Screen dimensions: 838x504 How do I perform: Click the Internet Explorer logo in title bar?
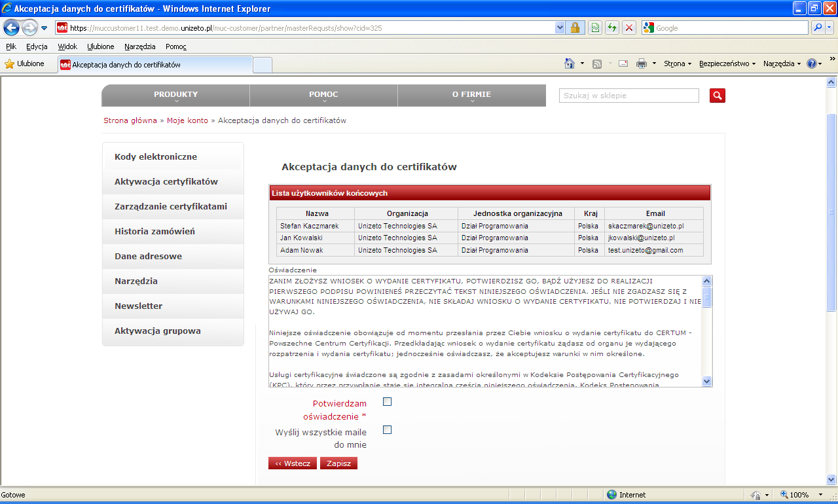7,9
